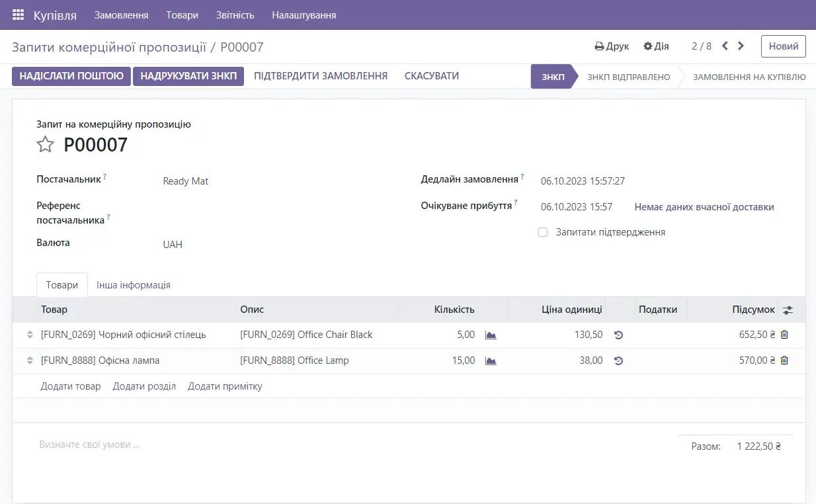Open the Звітність menu
This screenshot has height=504, width=816.
click(235, 15)
